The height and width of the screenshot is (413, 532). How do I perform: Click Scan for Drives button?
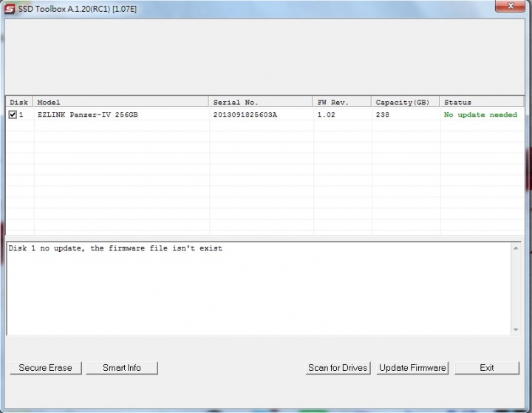pos(338,368)
